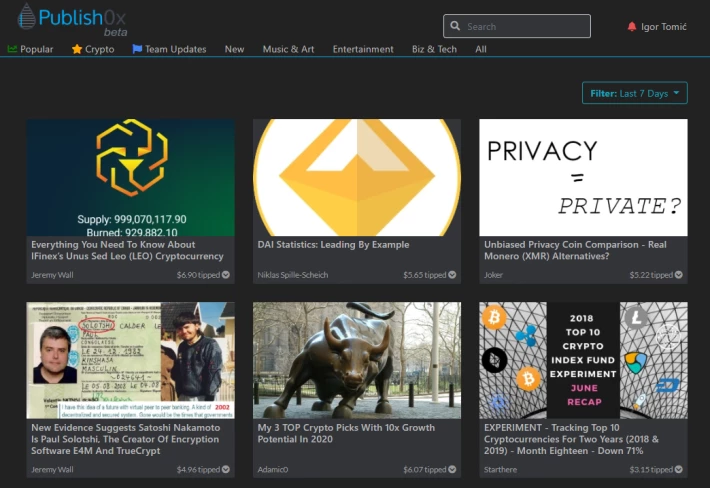Open New Evidence Suggests Satoshi Nakamoto article
The image size is (710, 488).
[125, 439]
